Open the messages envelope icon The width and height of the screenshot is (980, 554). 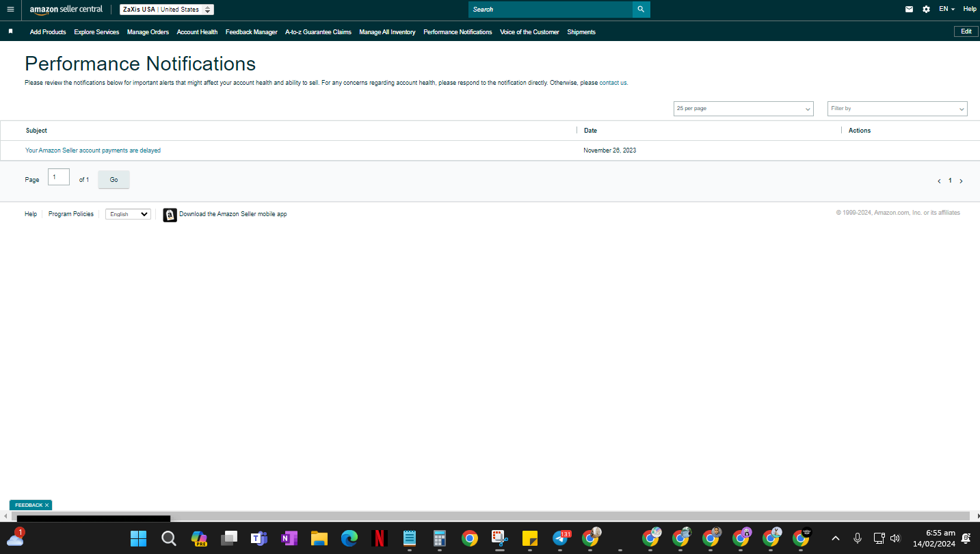coord(909,10)
